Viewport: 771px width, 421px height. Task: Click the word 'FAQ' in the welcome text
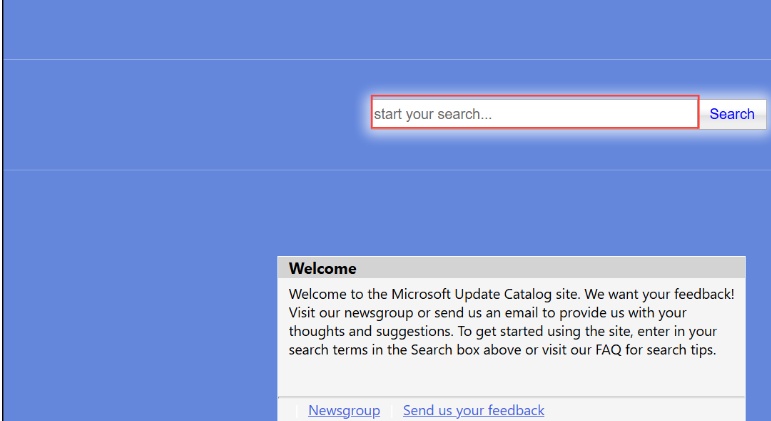(611, 350)
